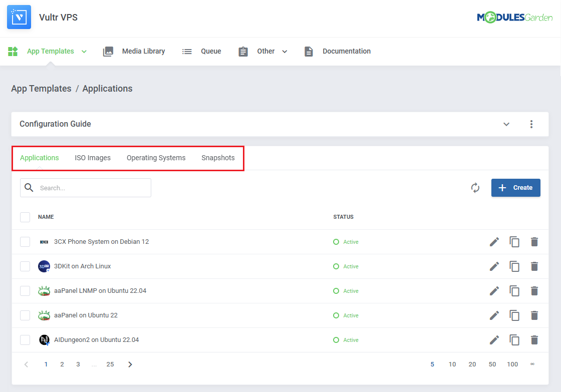The width and height of the screenshot is (561, 392).
Task: Expand the App Templates dropdown arrow
Action: pyautogui.click(x=84, y=52)
